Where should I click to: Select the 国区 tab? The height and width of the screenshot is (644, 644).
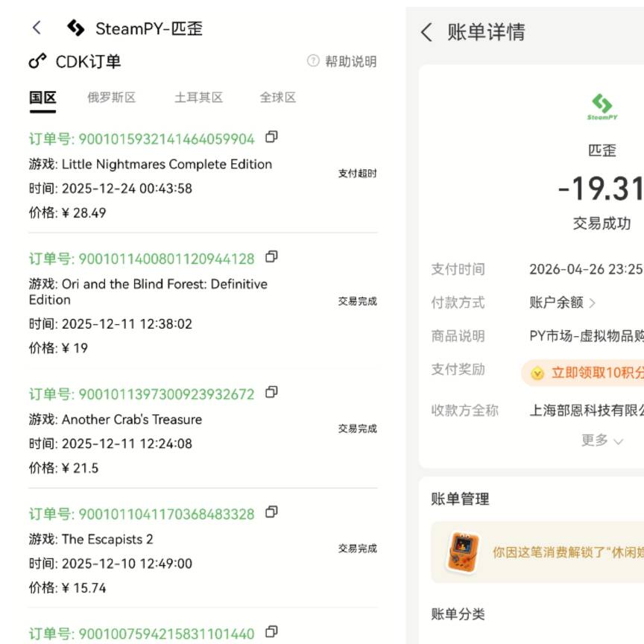click(42, 98)
